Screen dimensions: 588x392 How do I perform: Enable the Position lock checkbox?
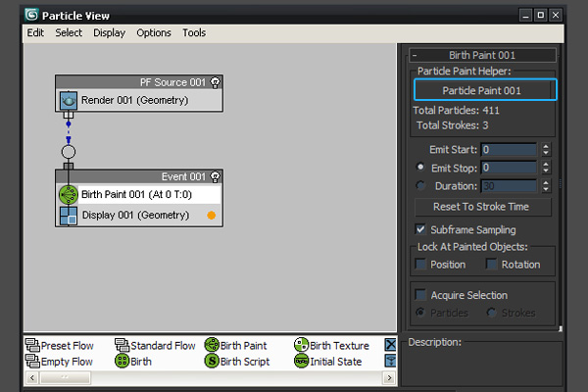tap(421, 265)
